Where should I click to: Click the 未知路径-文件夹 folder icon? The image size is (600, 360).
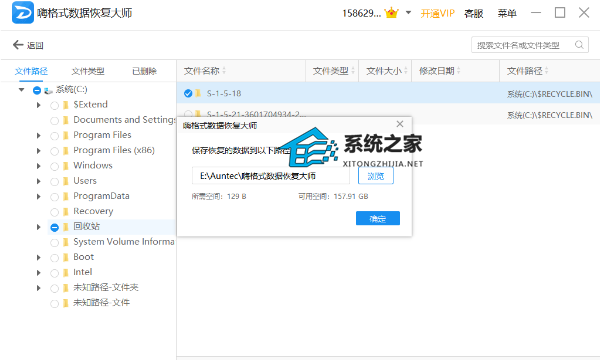tap(66, 288)
